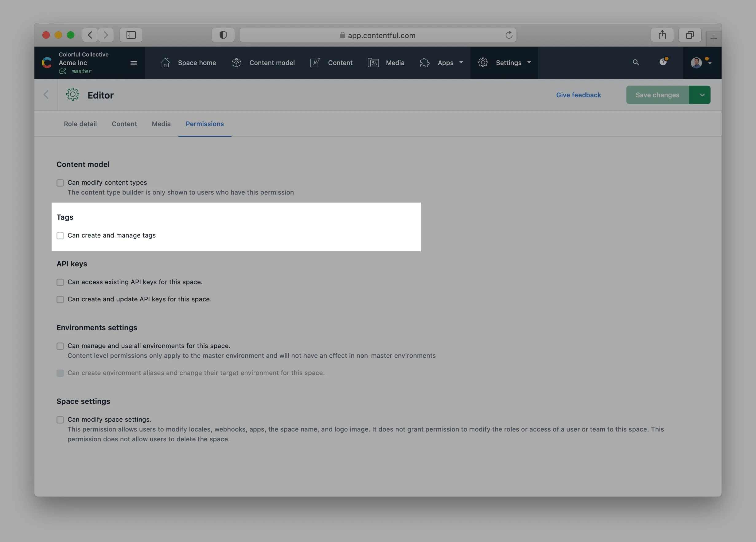
Task: Click the Give feedback link
Action: coord(578,95)
